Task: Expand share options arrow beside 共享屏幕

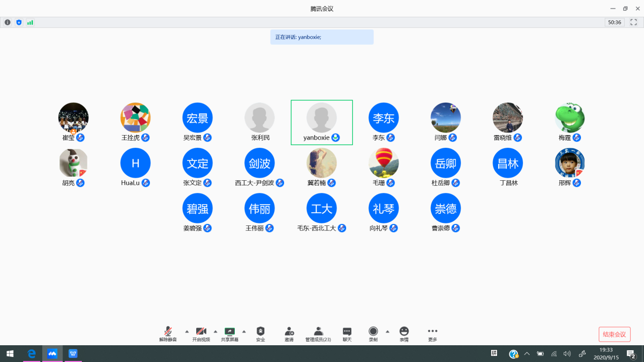Action: coord(244,332)
